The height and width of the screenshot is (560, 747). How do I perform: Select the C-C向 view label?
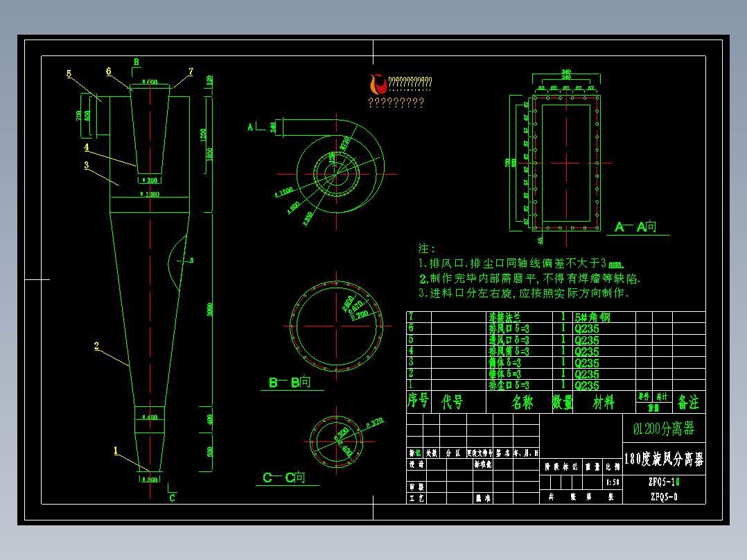point(284,478)
